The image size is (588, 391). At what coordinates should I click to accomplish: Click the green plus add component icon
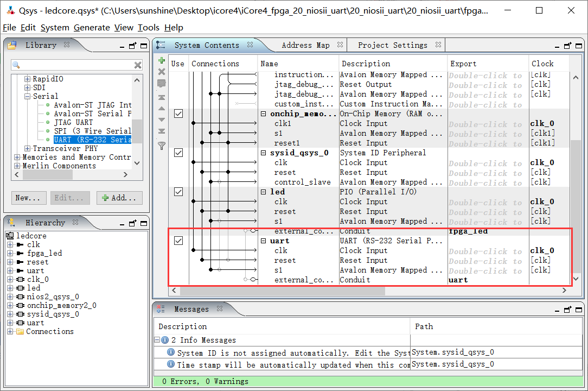click(x=161, y=60)
